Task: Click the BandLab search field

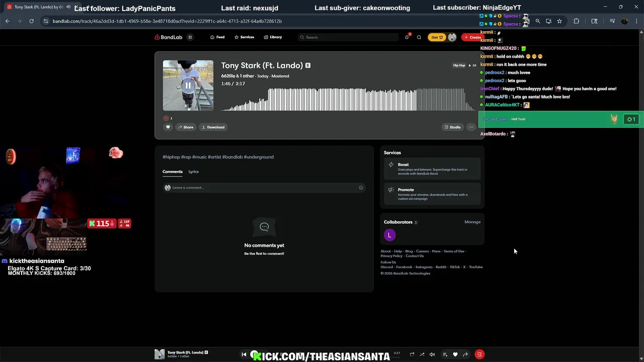Action: (348, 37)
